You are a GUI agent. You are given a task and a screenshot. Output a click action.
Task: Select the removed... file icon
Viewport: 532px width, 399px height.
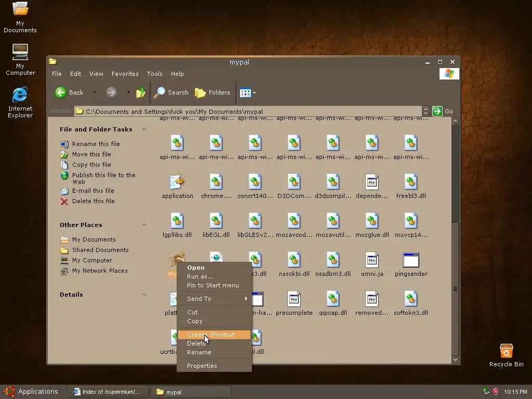[x=372, y=299]
